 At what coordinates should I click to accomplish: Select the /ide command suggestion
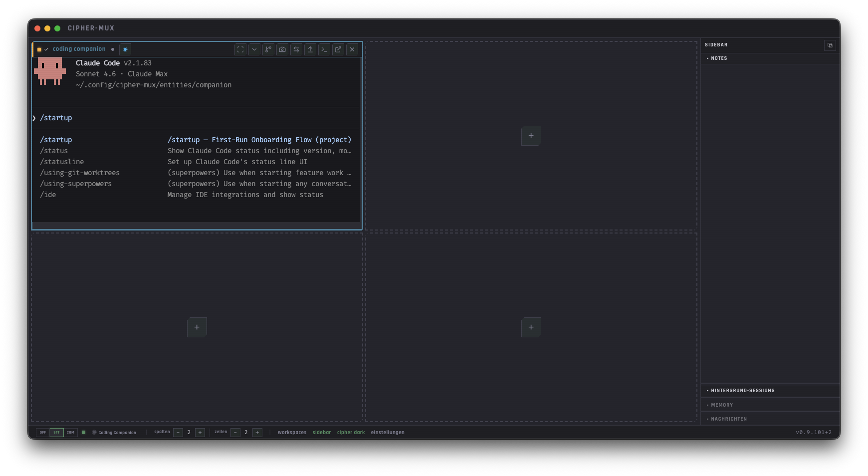click(196, 195)
